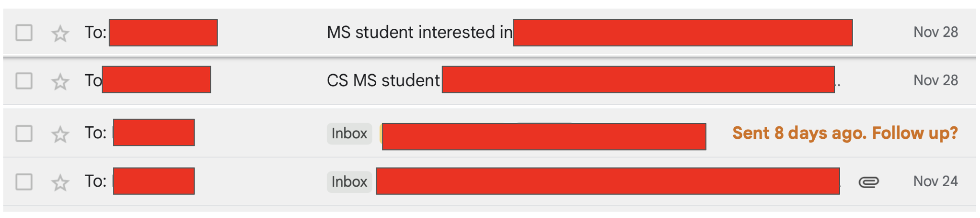Select the Nov 24 email checkbox
980x218 pixels.
pyautogui.click(x=24, y=182)
